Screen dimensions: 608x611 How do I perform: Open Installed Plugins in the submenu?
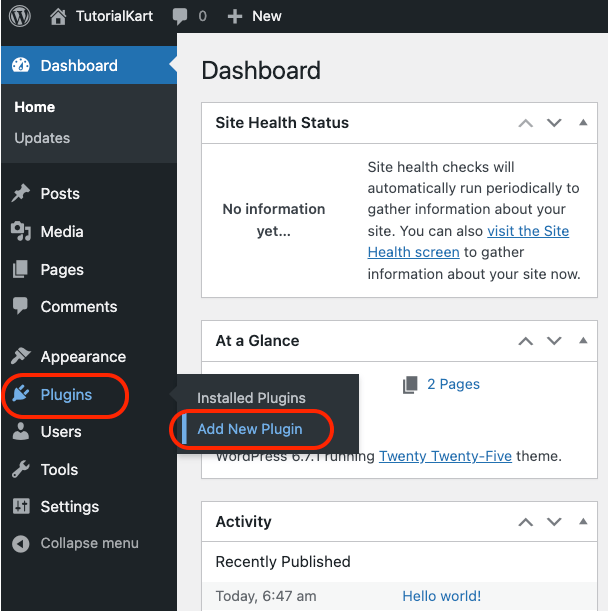251,398
